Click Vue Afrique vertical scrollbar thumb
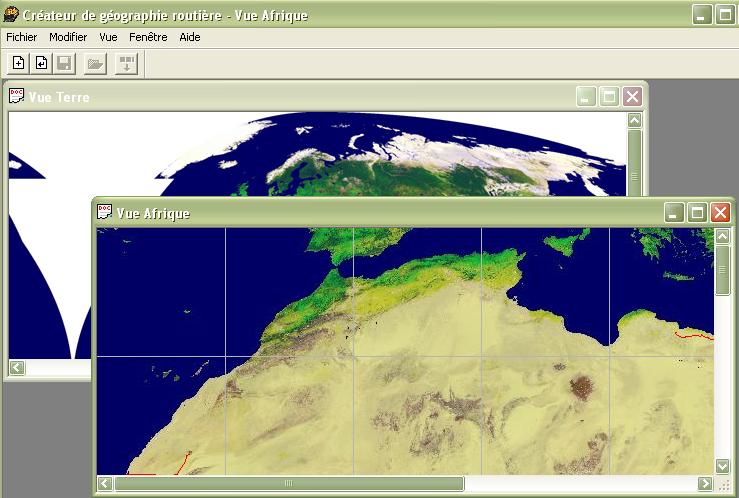This screenshot has width=739, height=498. coord(722,270)
